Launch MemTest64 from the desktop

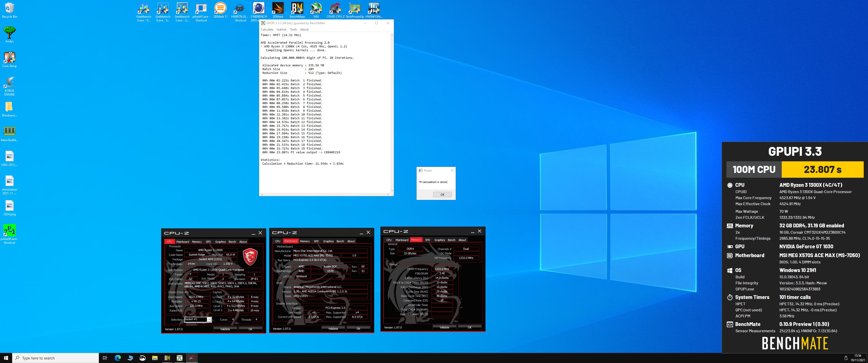pyautogui.click(x=9, y=133)
